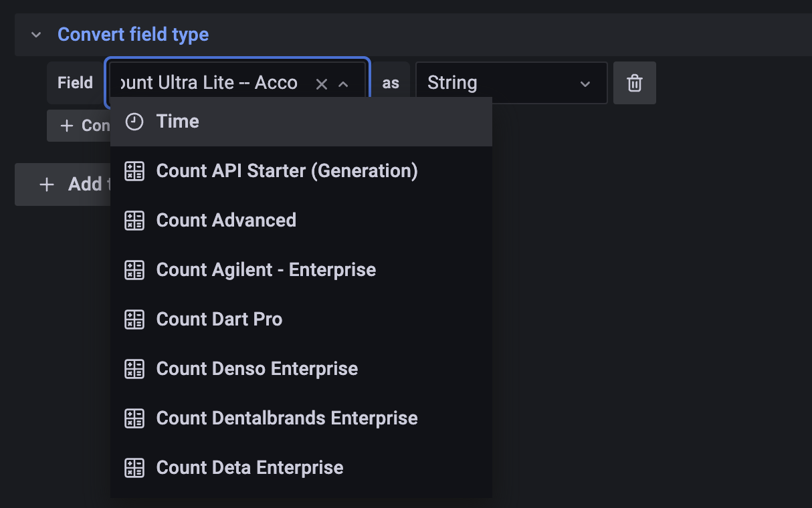Image resolution: width=812 pixels, height=508 pixels.
Task: Collapse the Convert field type section
Action: pyautogui.click(x=36, y=35)
